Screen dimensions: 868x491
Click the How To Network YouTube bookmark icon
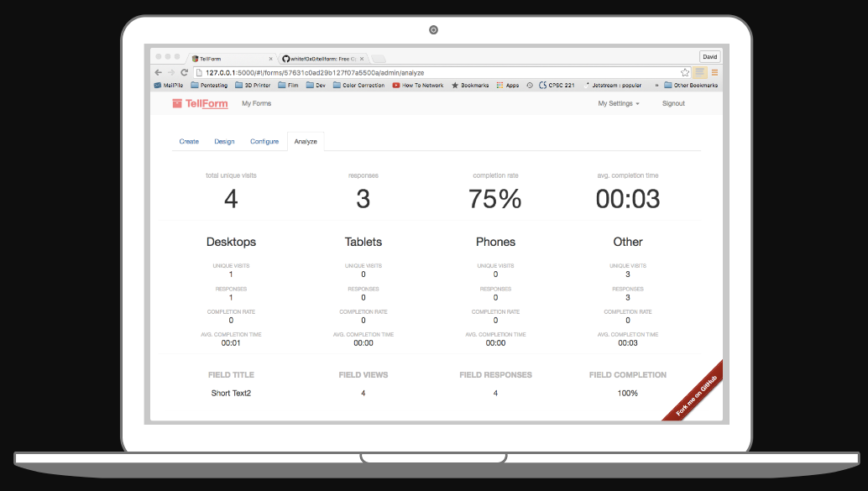[x=395, y=85]
